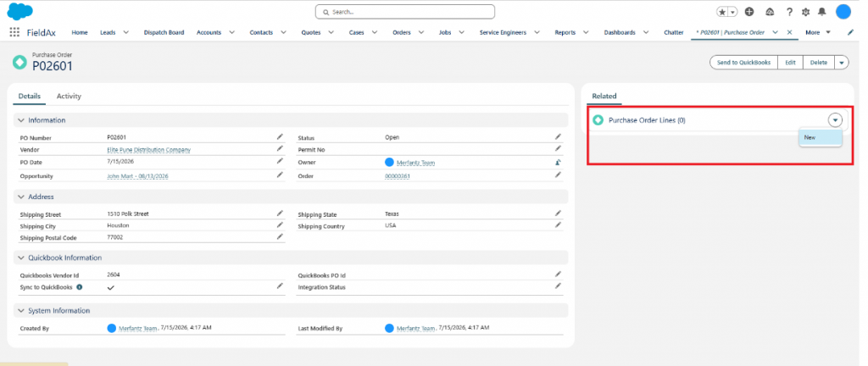Click the Sync to QuickBooks info icon
This screenshot has width=868, height=366.
coord(79,287)
